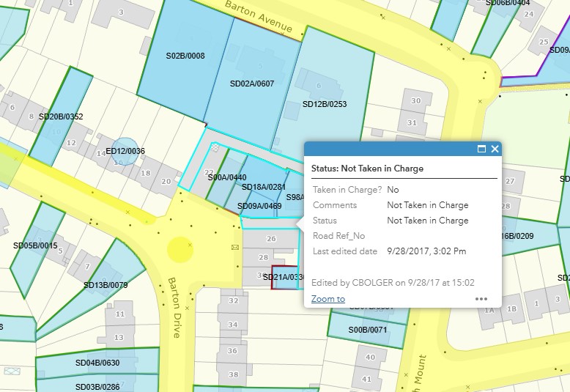Click the Barton Avenue road label
The height and width of the screenshot is (392, 570).
tap(259, 19)
